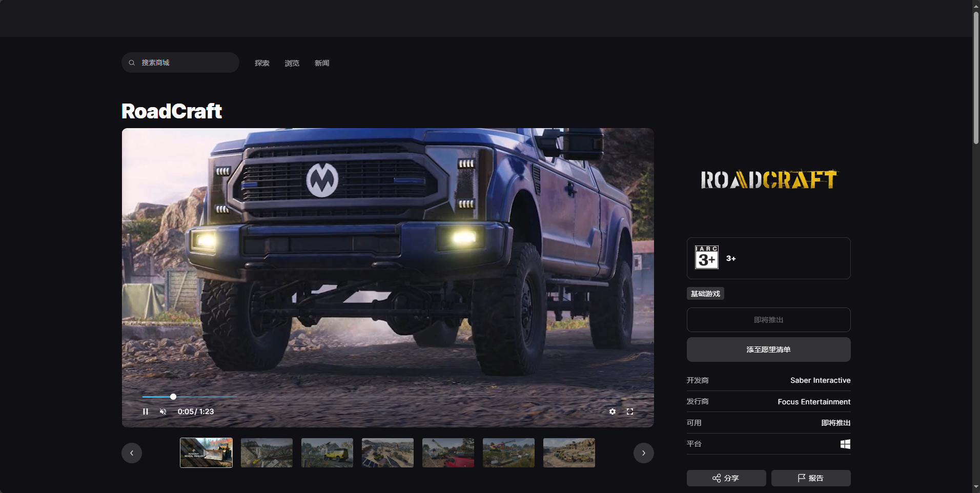Open the 新闻 tab
Image resolution: width=980 pixels, height=493 pixels.
322,63
